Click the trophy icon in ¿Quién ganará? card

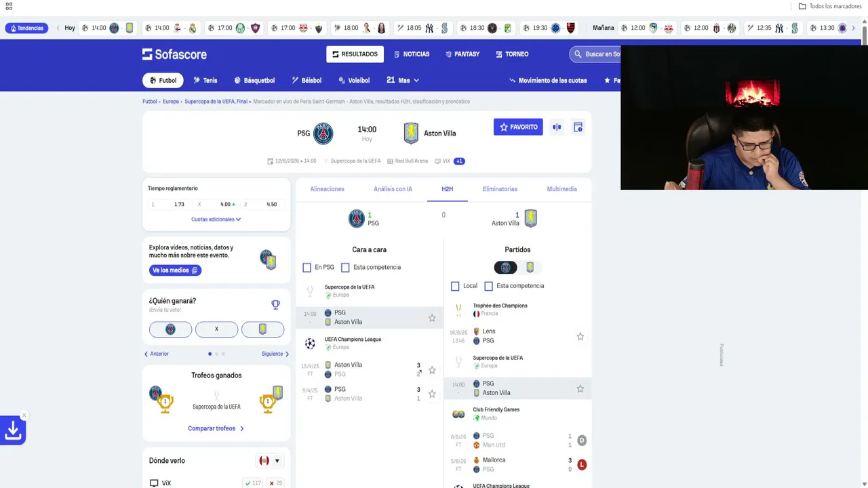click(x=275, y=305)
